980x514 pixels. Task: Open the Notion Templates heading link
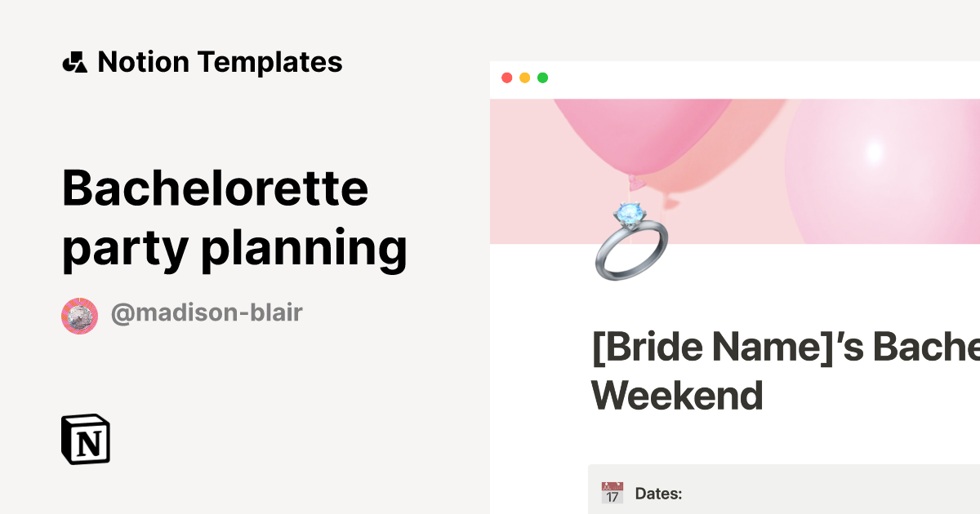[x=220, y=62]
